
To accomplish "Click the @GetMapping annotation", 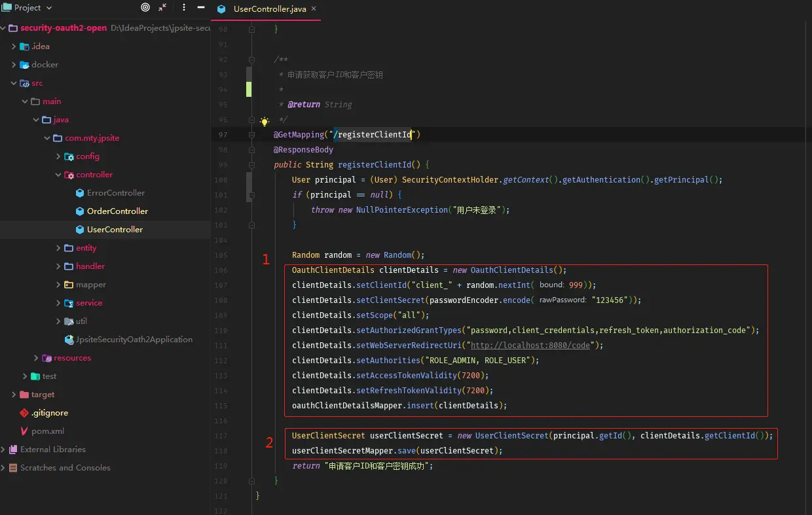I will [299, 135].
